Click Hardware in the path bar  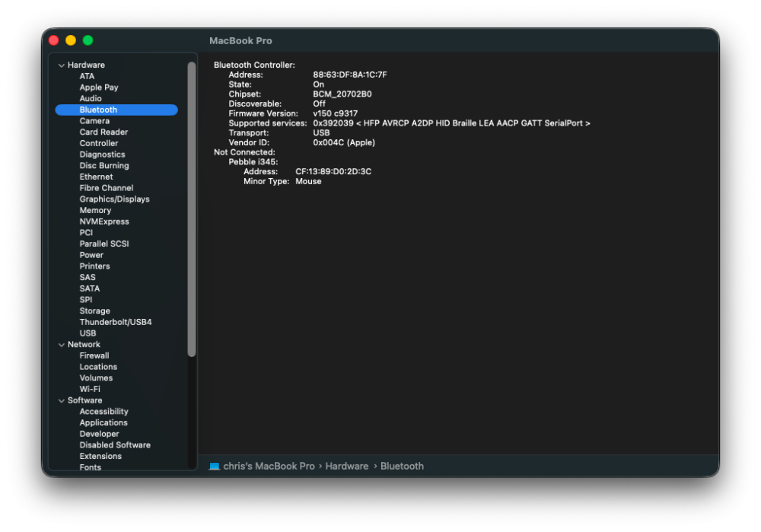(x=347, y=466)
